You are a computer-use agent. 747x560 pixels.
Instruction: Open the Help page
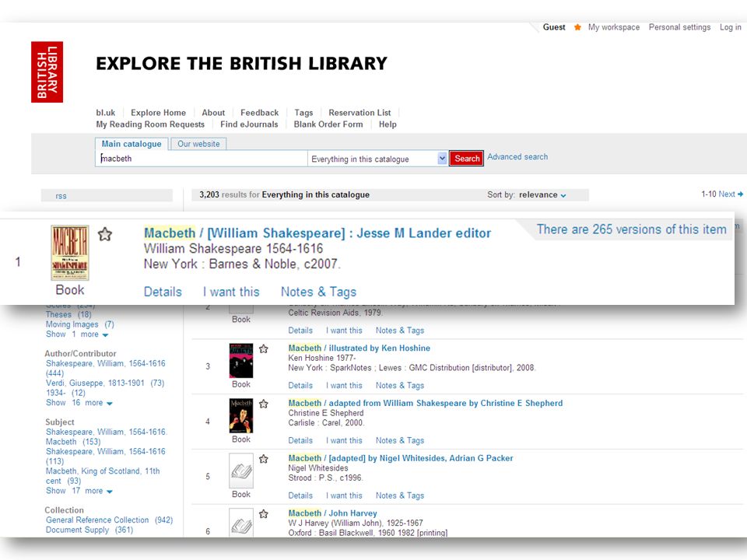pyautogui.click(x=388, y=124)
